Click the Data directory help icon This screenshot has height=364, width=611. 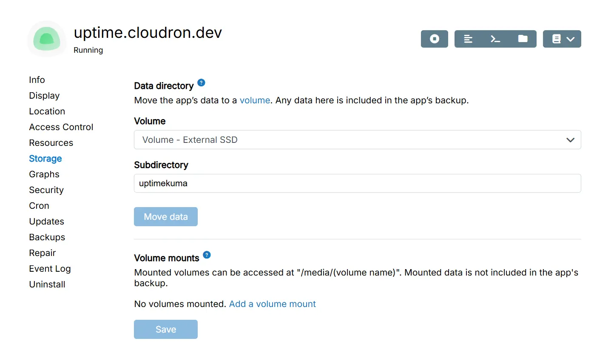(x=202, y=83)
